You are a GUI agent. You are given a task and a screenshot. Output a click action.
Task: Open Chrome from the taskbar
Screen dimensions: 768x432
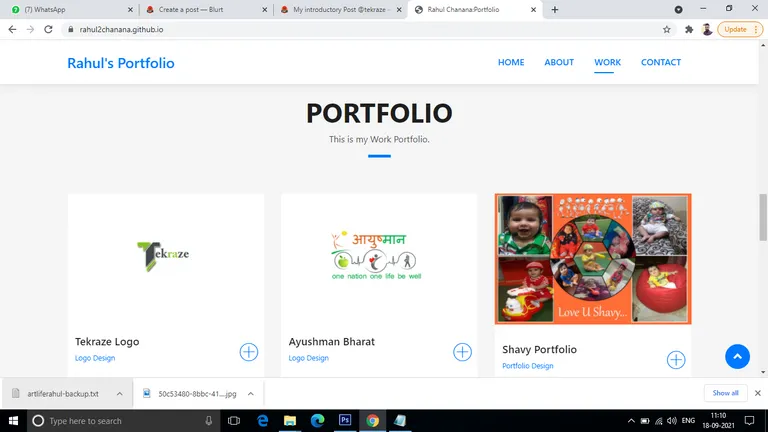(x=372, y=421)
